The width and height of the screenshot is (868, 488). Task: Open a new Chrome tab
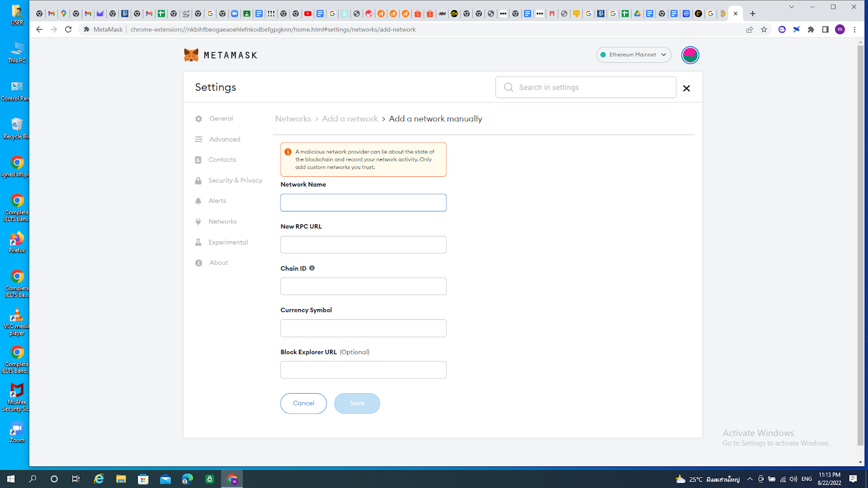[752, 14]
